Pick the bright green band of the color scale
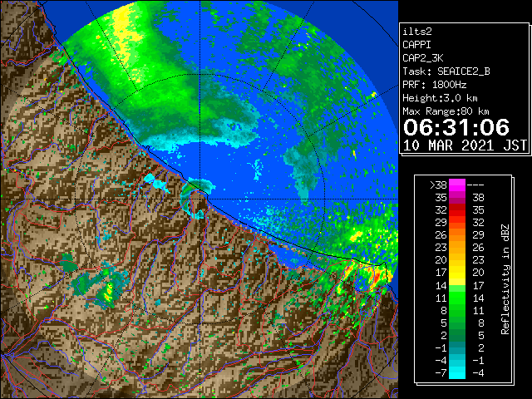The height and width of the screenshot is (399, 532). tap(457, 298)
